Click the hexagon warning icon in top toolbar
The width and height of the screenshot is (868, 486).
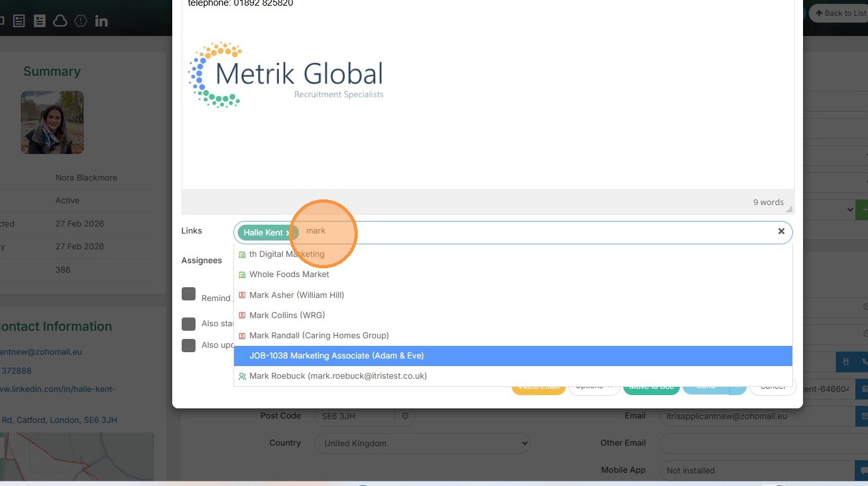click(81, 21)
